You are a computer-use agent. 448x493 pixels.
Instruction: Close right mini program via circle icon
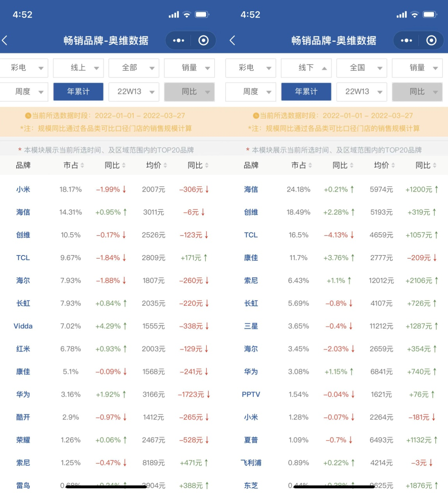tap(431, 40)
